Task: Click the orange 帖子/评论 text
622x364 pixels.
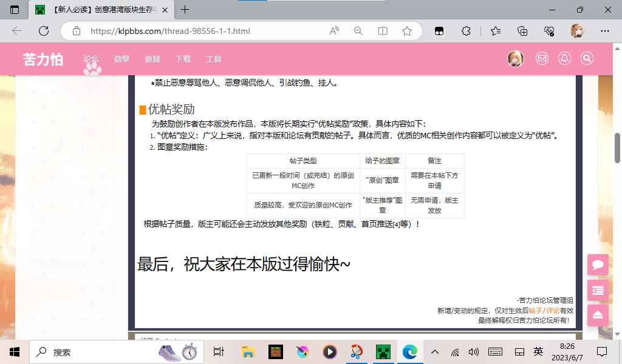Action: tap(544, 311)
